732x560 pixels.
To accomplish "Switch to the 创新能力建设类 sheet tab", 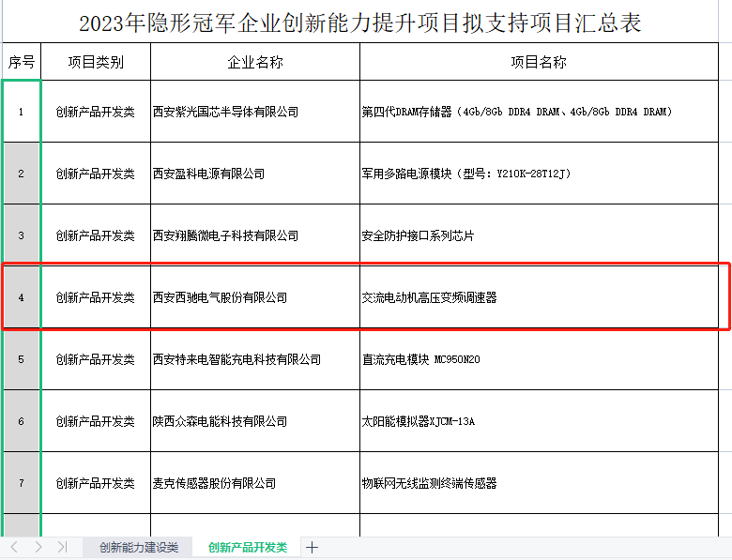I will pos(138,547).
